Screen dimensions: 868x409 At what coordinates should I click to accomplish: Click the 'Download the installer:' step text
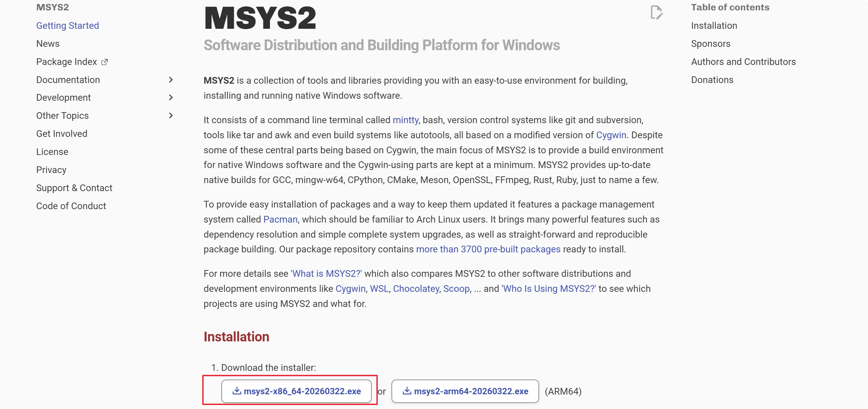click(x=269, y=367)
